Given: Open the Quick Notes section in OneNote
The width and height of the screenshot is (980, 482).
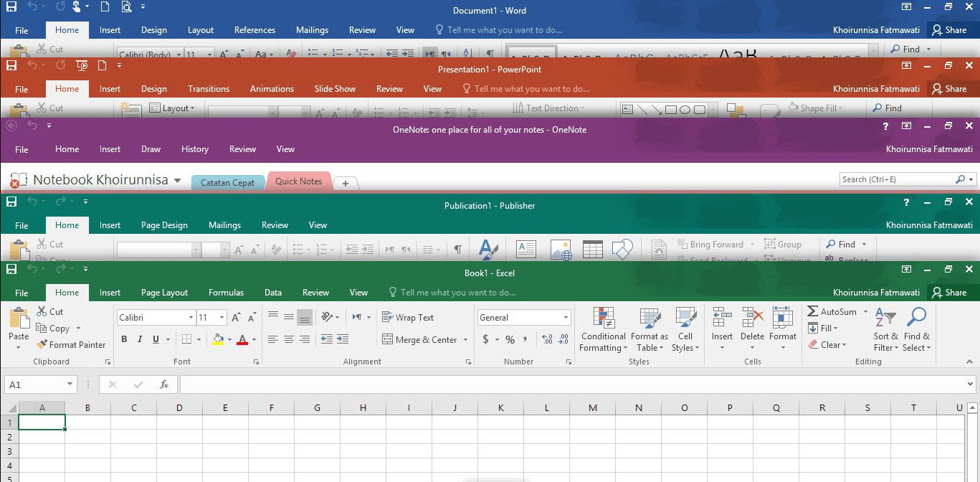Looking at the screenshot, I should point(298,181).
